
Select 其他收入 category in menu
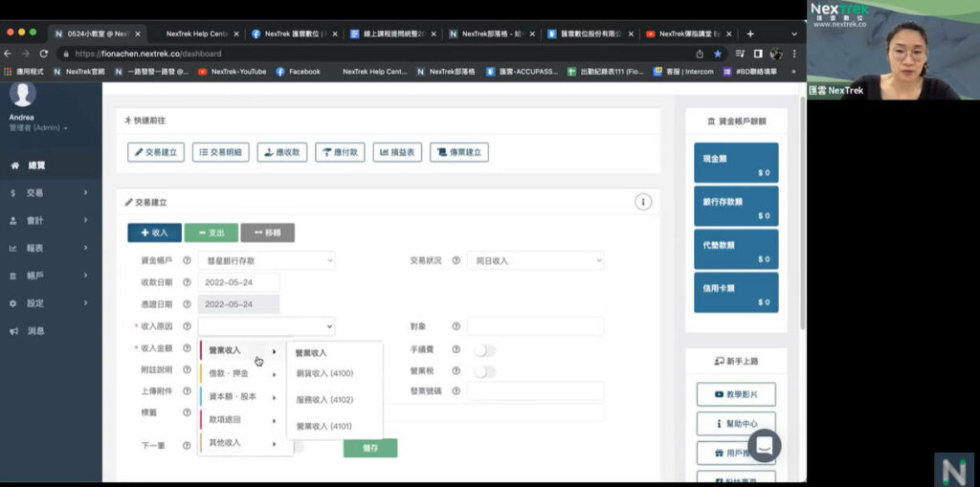[x=242, y=443]
